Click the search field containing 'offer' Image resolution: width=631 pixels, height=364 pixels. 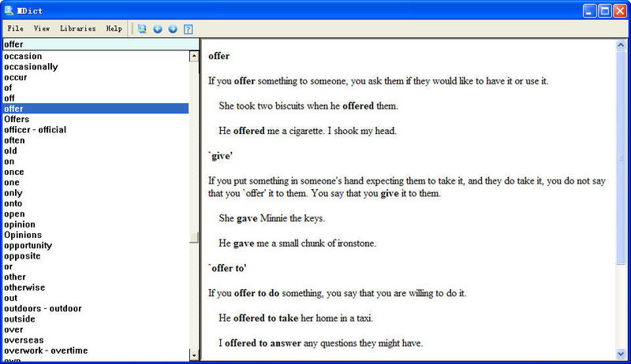click(99, 45)
